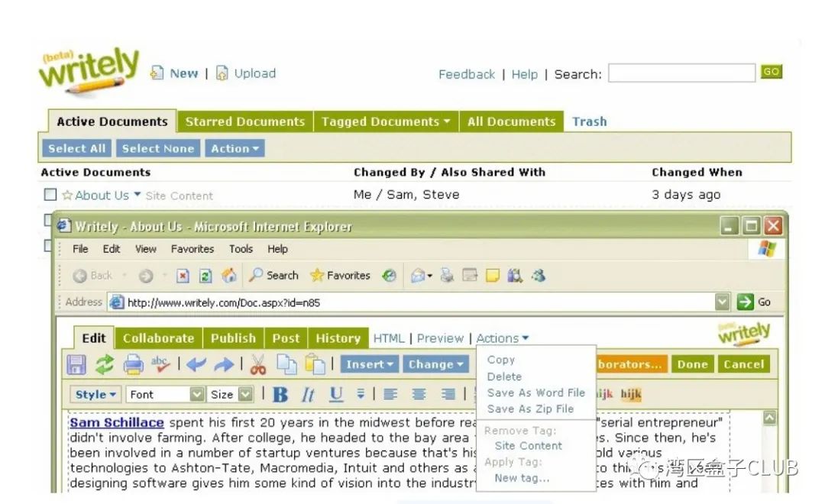Switch to the All Documents tab

coord(511,121)
